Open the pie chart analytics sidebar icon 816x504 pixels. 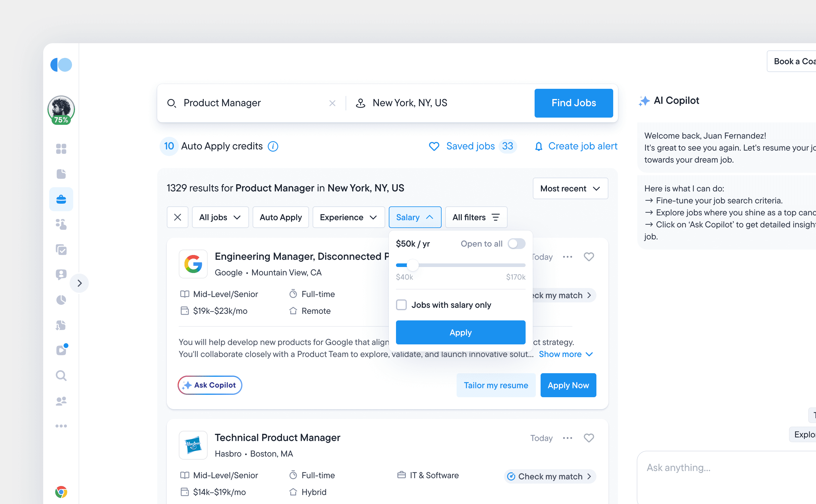pyautogui.click(x=61, y=300)
